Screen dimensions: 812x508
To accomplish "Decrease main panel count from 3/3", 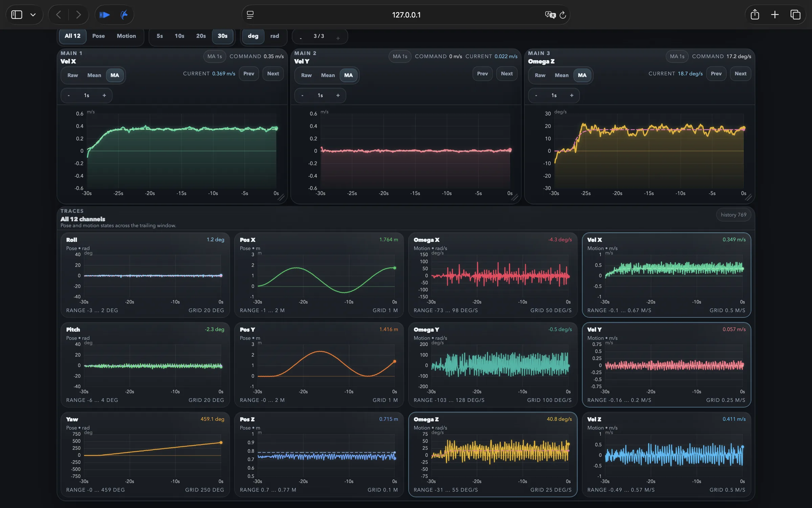I will pyautogui.click(x=300, y=38).
